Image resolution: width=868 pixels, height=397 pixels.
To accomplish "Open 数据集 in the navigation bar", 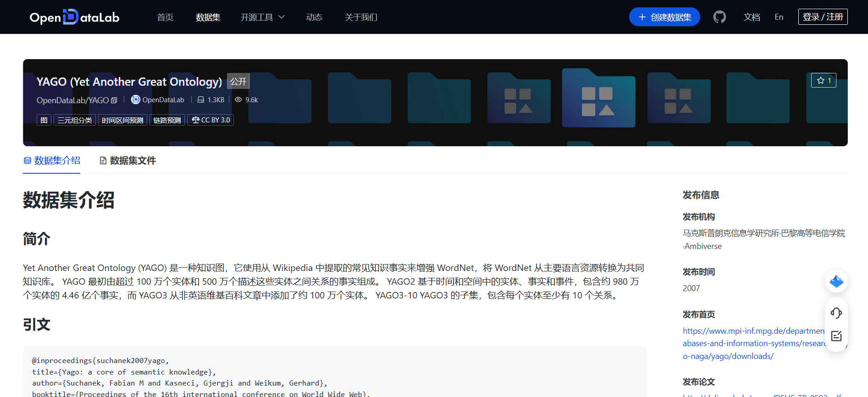I will click(x=208, y=17).
